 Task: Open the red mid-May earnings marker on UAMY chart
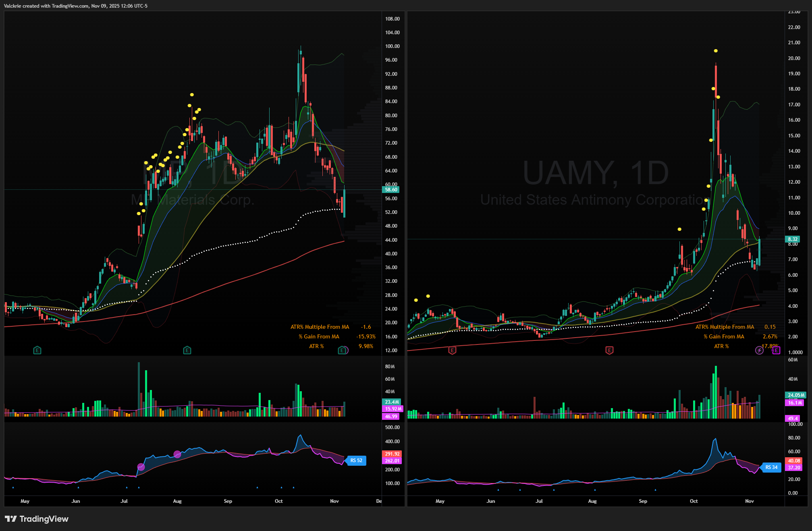click(452, 350)
